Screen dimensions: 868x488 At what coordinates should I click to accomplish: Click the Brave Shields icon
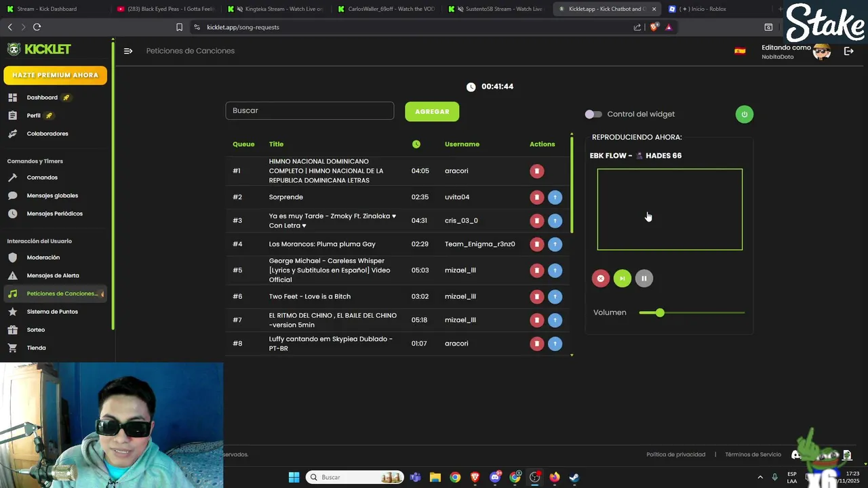click(x=654, y=27)
